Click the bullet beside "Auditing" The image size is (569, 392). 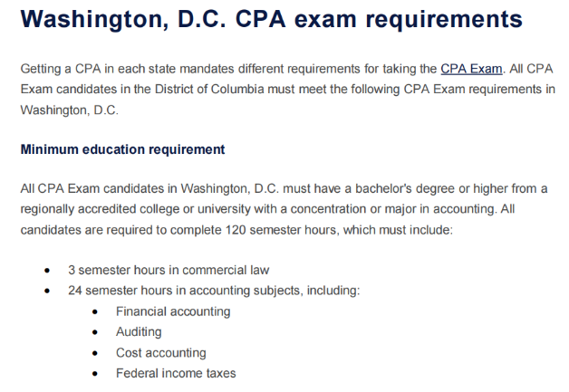coord(95,332)
